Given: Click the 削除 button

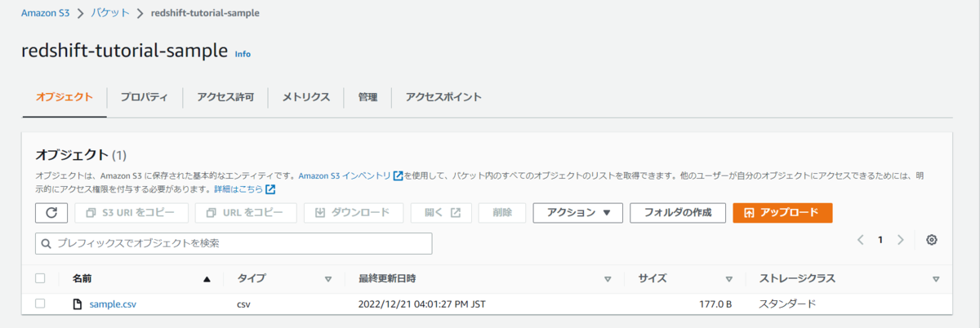Looking at the screenshot, I should click(x=502, y=213).
